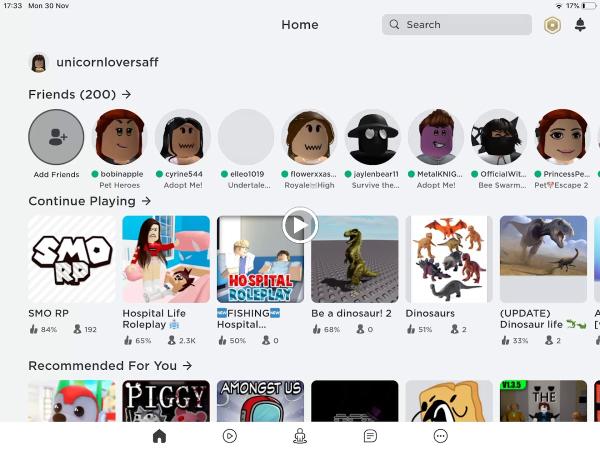Open the AMONGST US game thumbnail

point(261,401)
